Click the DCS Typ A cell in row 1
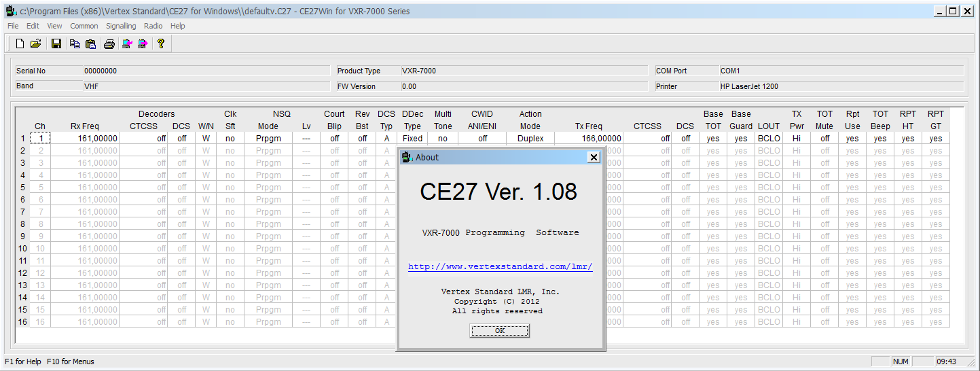Screen dimensions: 980x371 point(386,139)
